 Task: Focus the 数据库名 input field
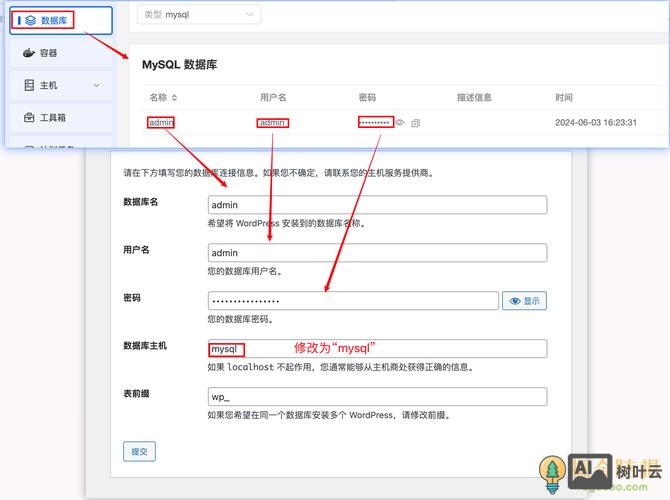point(377,205)
